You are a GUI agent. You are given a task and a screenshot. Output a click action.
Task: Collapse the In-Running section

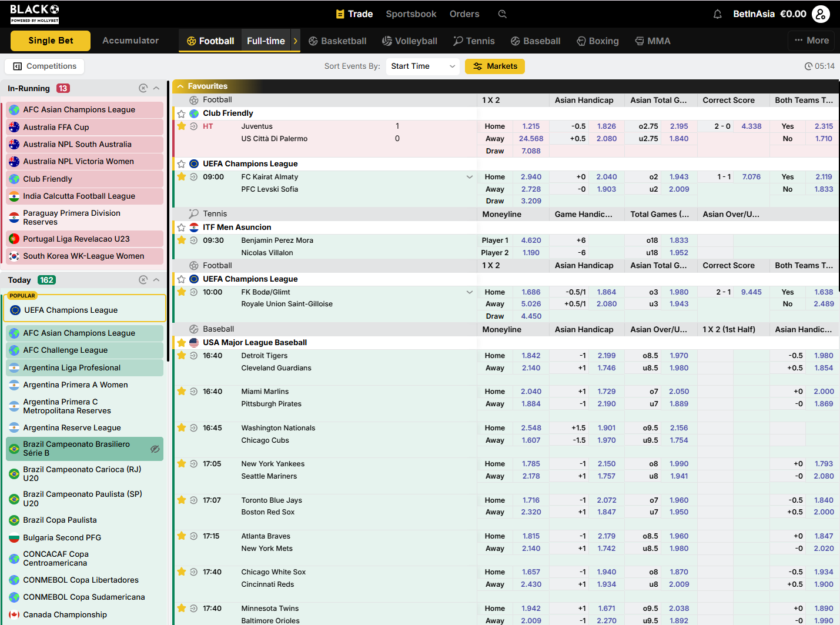(156, 88)
